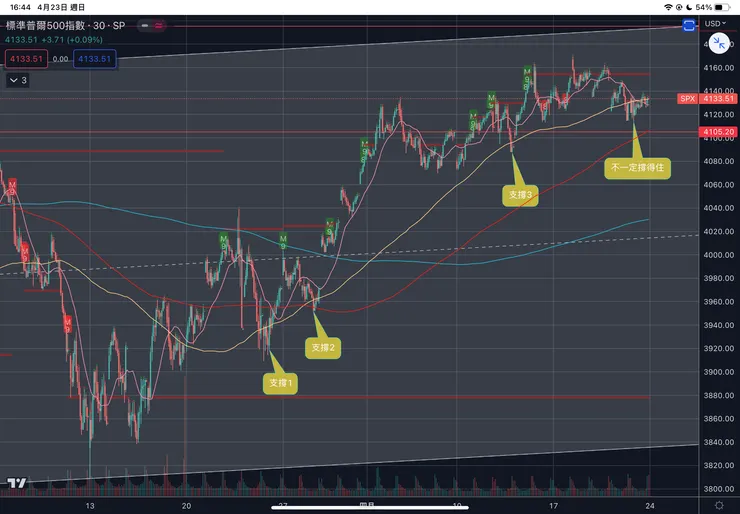Click the spread value 0.00

pyautogui.click(x=60, y=59)
